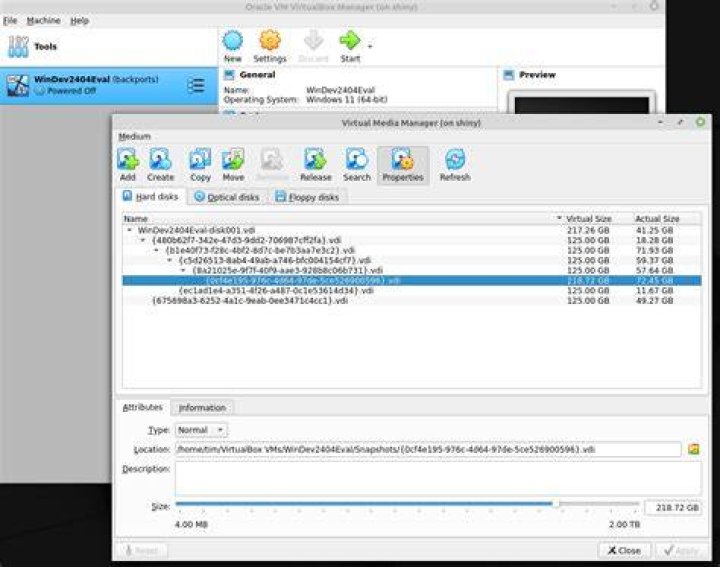Select the WinDev2404Eval VM icon
The height and width of the screenshot is (567, 720).
pos(18,85)
